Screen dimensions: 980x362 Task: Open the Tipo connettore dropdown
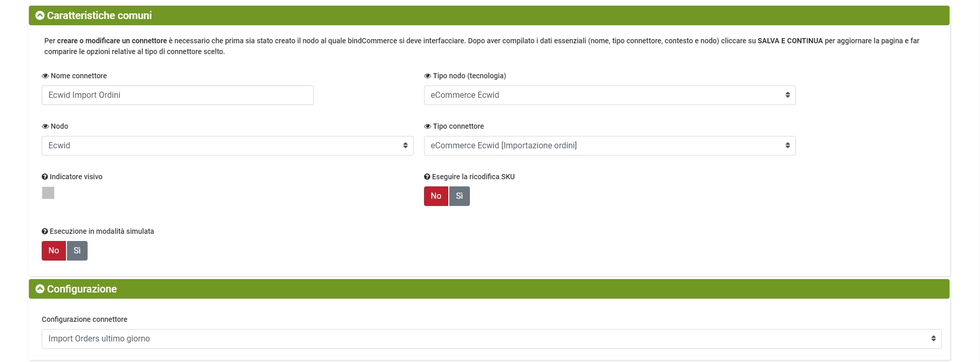[x=610, y=145]
